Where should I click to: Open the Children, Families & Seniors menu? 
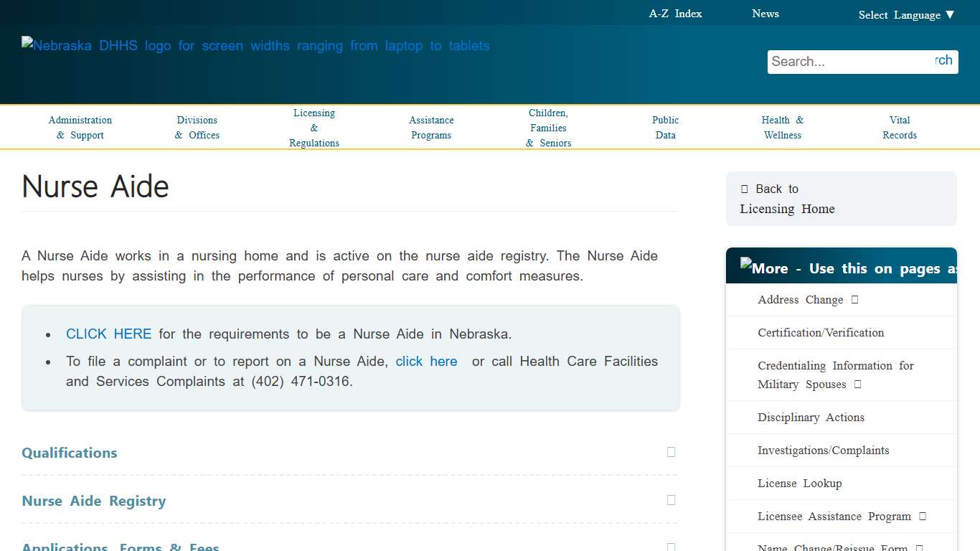548,128
